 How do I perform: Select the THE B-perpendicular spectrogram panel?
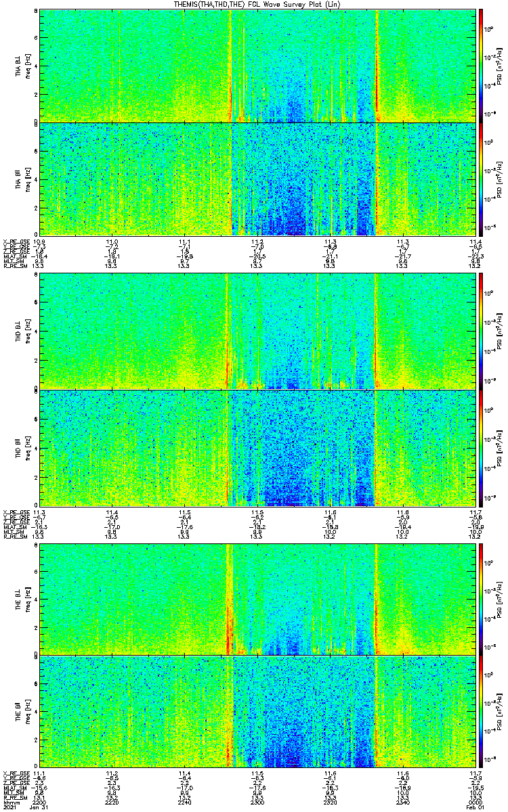256,599
